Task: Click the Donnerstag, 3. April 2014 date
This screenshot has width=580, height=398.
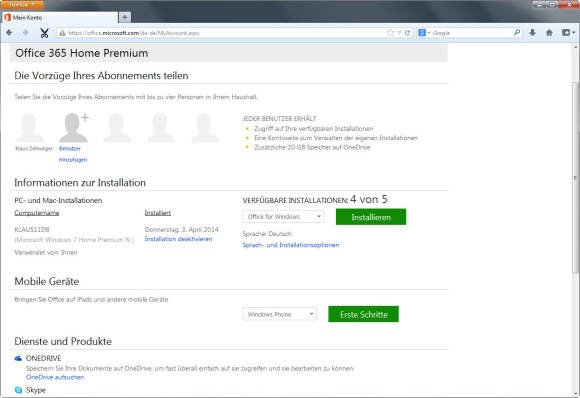Action: click(x=181, y=229)
